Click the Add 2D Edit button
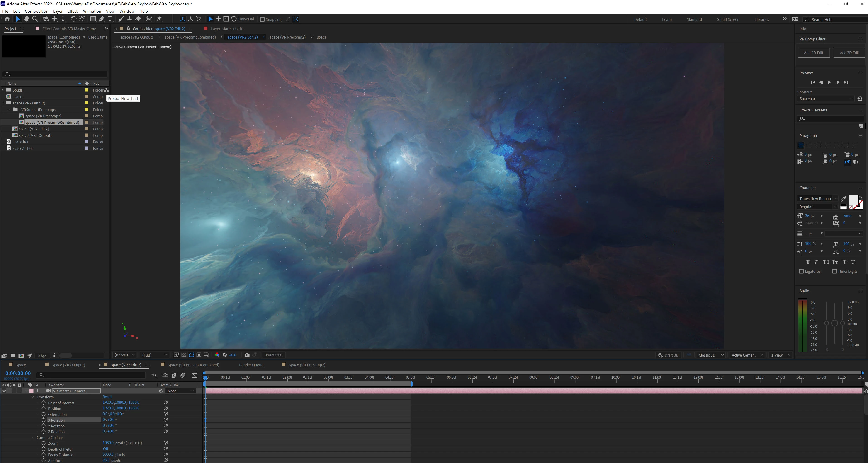Screen dimensions: 868x463 point(813,53)
